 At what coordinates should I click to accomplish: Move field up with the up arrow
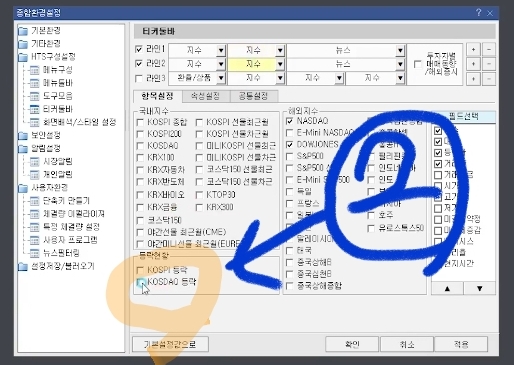pyautogui.click(x=447, y=289)
